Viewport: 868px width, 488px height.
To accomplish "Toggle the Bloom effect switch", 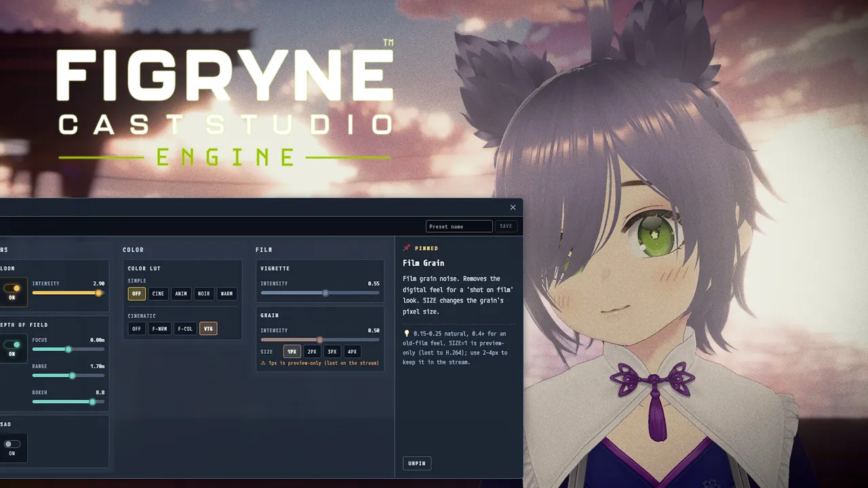I will pos(12,288).
